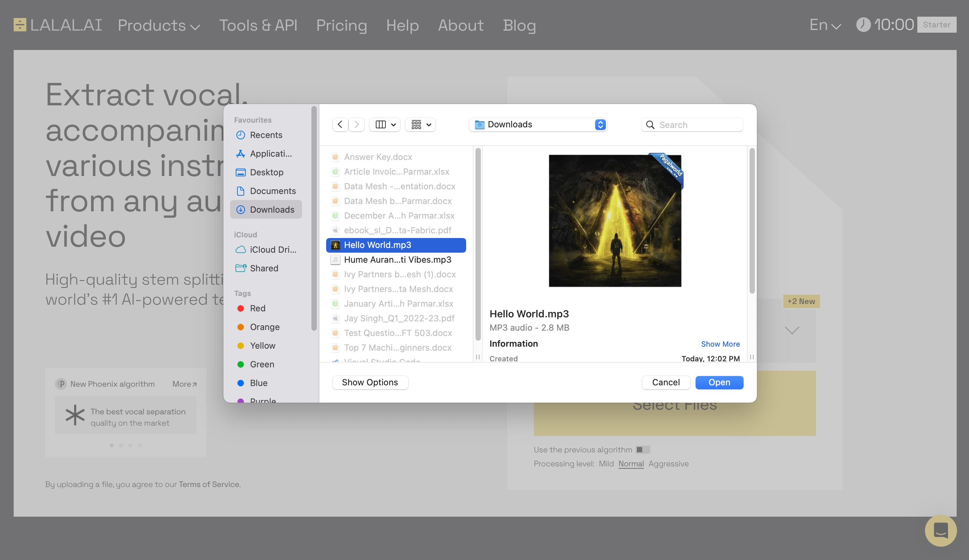Click the back navigation arrow button
Viewport: 969px width, 560px height.
tap(340, 125)
